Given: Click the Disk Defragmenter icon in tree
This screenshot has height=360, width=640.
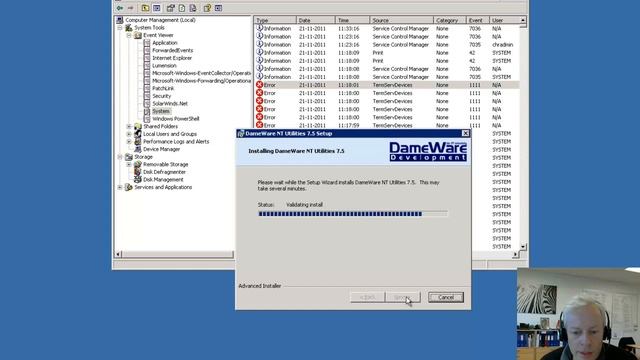Looking at the screenshot, I should [138, 172].
